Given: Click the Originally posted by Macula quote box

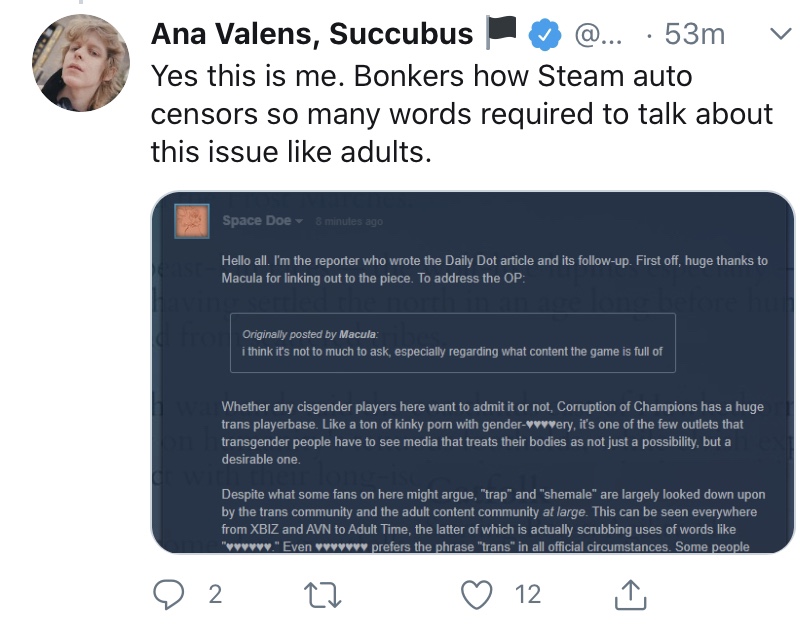Looking at the screenshot, I should (x=452, y=343).
